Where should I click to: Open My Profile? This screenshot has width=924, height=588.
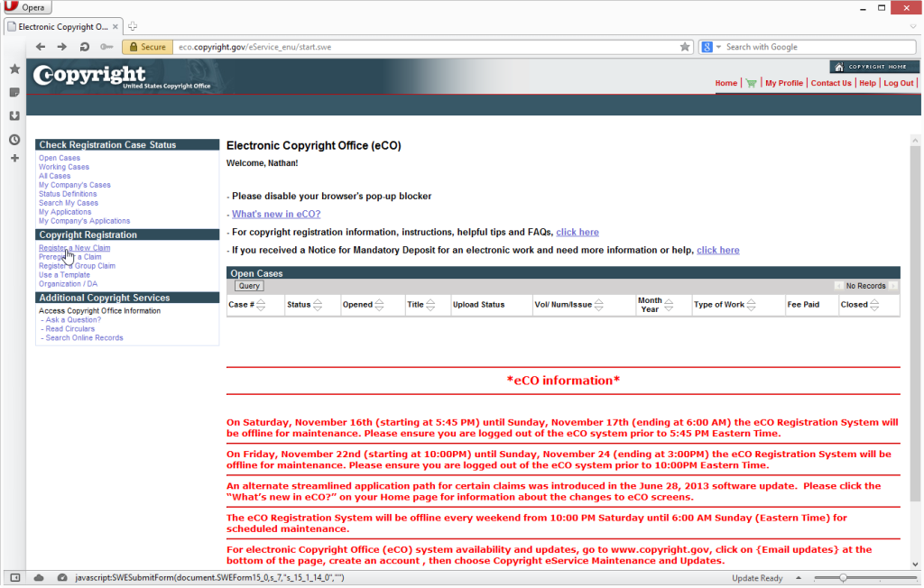784,83
